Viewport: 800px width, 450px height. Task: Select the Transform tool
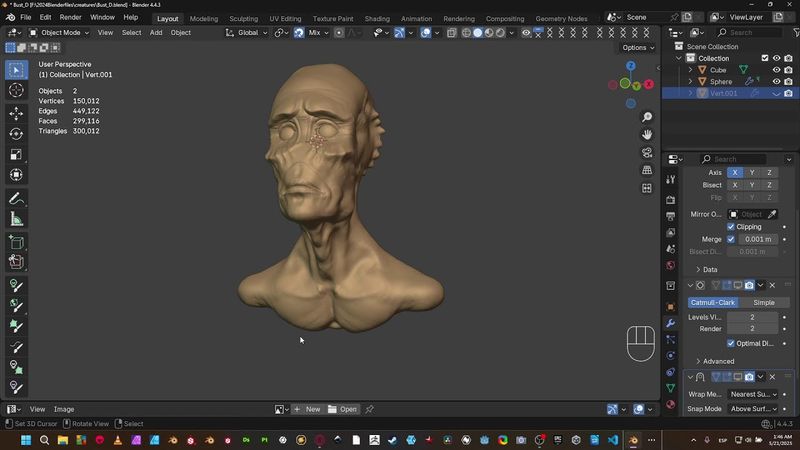[16, 174]
